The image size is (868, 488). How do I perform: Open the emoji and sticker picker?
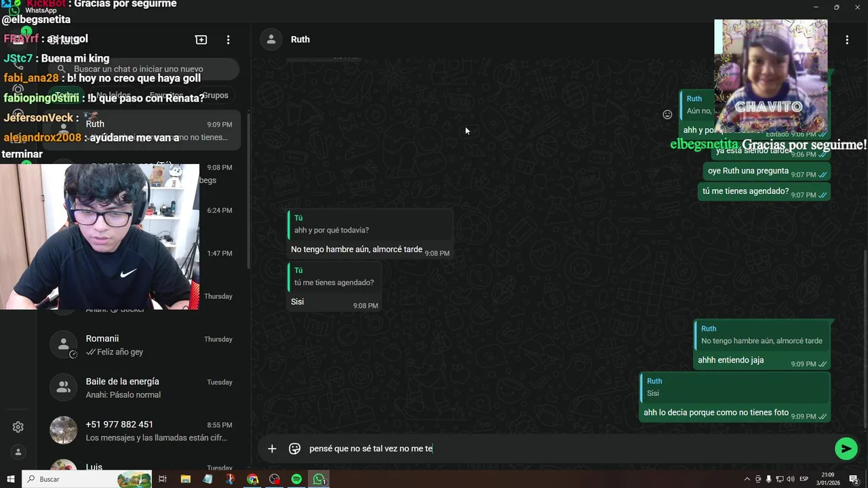point(294,449)
